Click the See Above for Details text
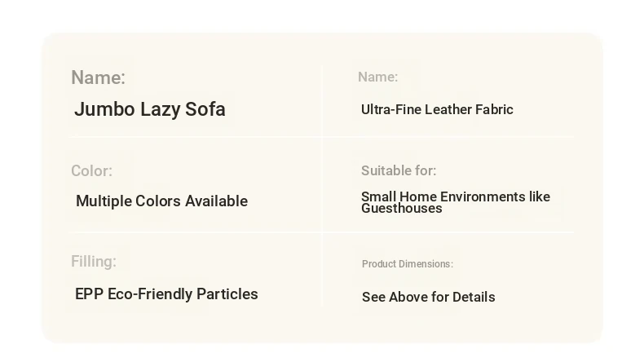 428,297
